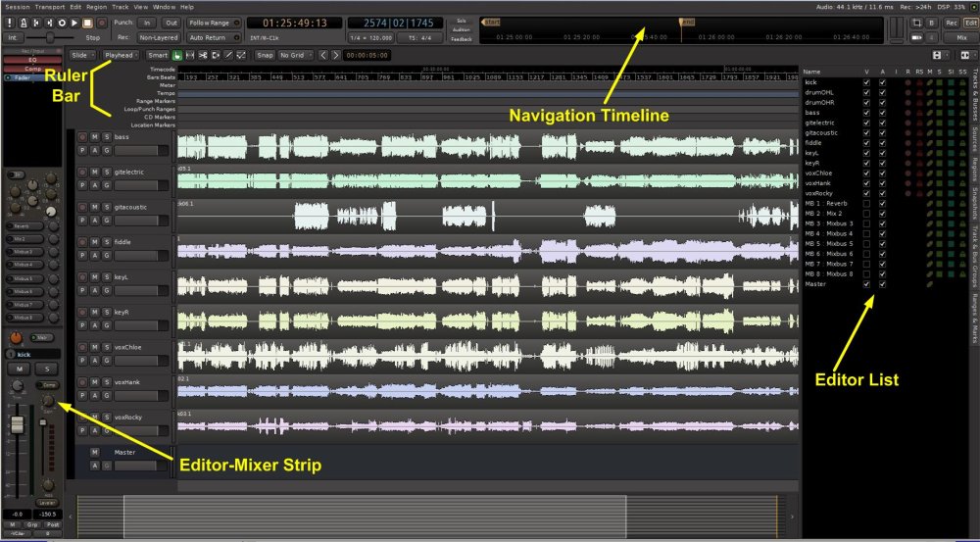Nudge earlier with left chevron
Viewport: 980px width, 542px height.
[x=323, y=55]
